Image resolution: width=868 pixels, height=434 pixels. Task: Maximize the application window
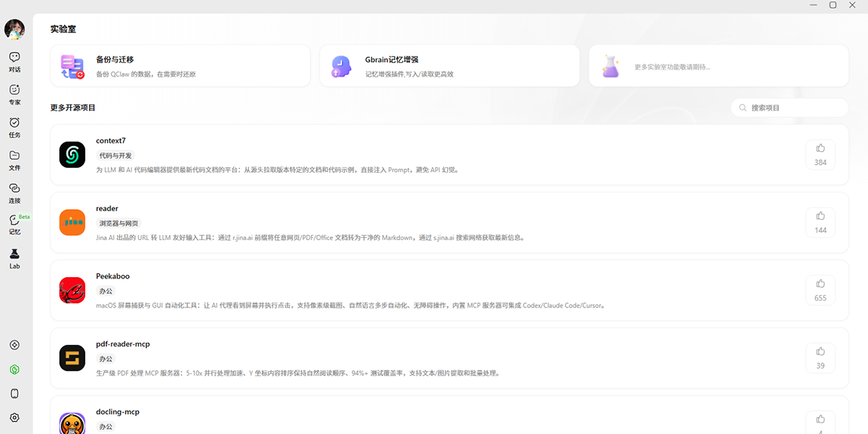(833, 5)
